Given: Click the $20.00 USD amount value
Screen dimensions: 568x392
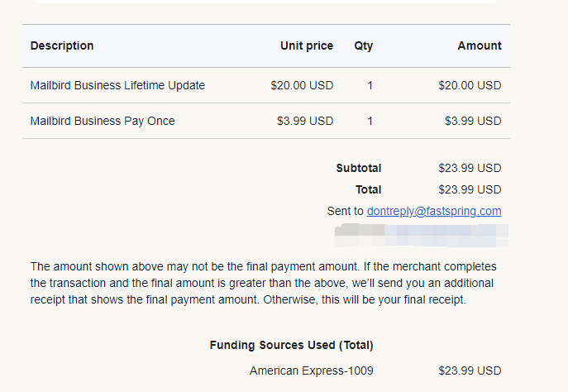Looking at the screenshot, I should [470, 85].
